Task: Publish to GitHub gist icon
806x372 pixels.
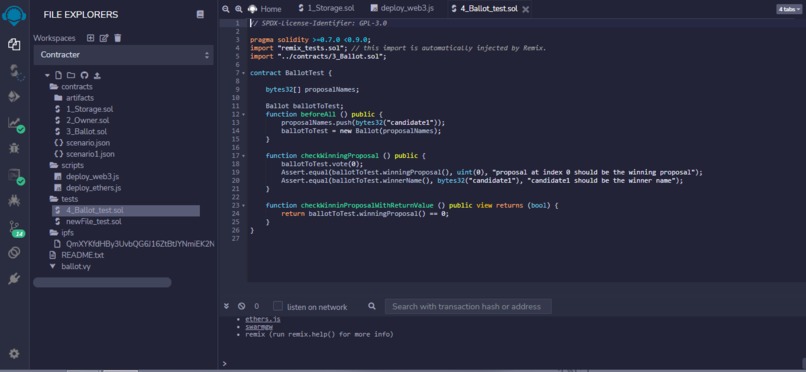Action: tap(84, 76)
